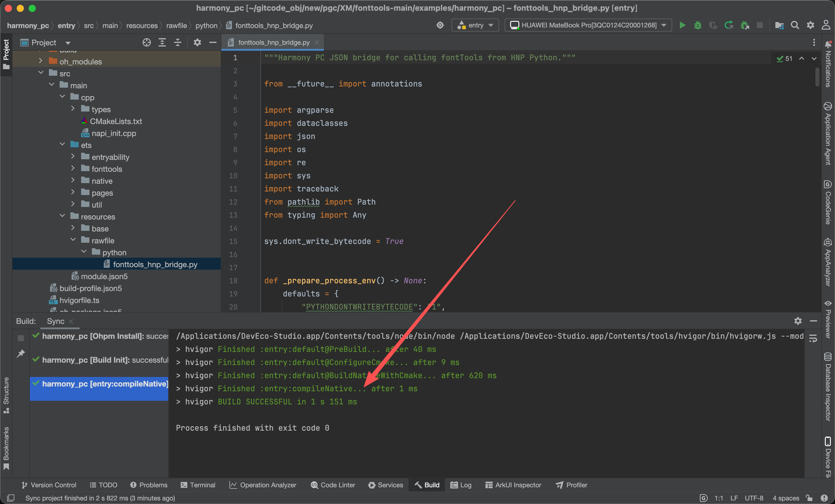Close the fonttools_hnp_bridge.py tab
Image resolution: width=835 pixels, height=504 pixels.
(316, 42)
